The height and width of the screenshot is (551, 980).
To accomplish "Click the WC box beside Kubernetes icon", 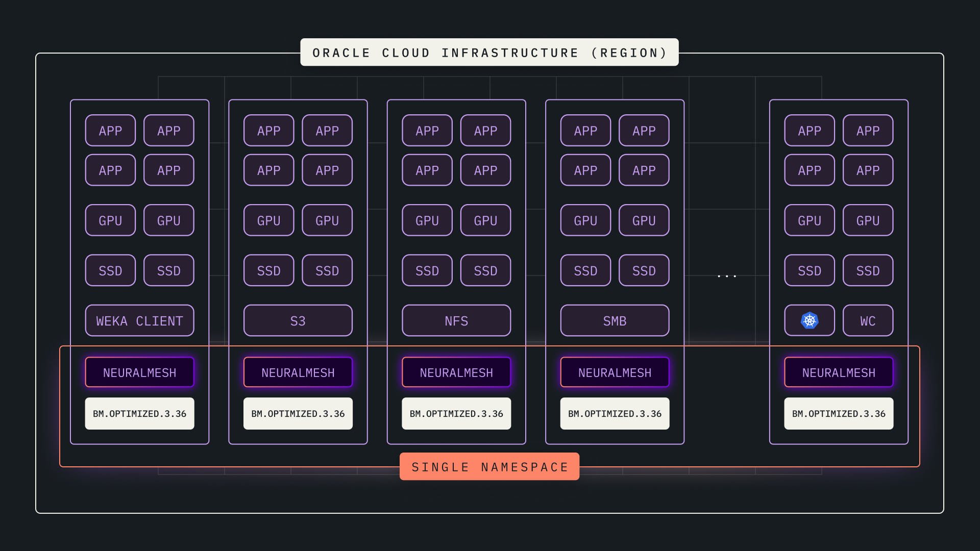I will coord(868,320).
